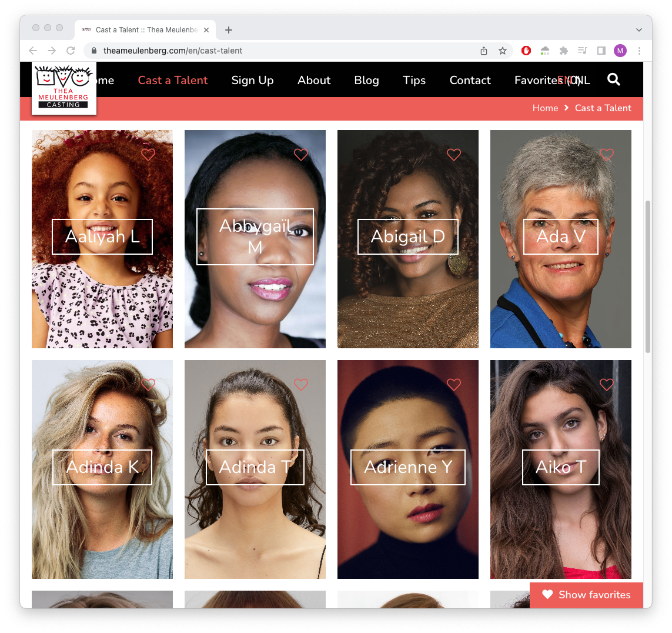The width and height of the screenshot is (672, 633).
Task: Open Ada V profile name box
Action: coord(560,236)
